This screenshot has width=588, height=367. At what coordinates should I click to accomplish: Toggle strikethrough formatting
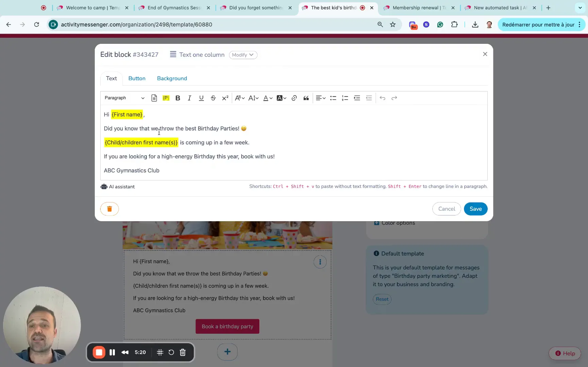coord(213,98)
